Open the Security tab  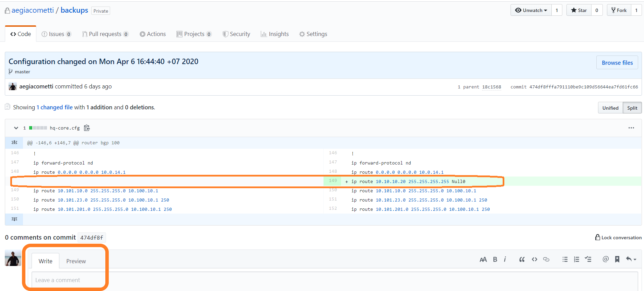pos(236,34)
